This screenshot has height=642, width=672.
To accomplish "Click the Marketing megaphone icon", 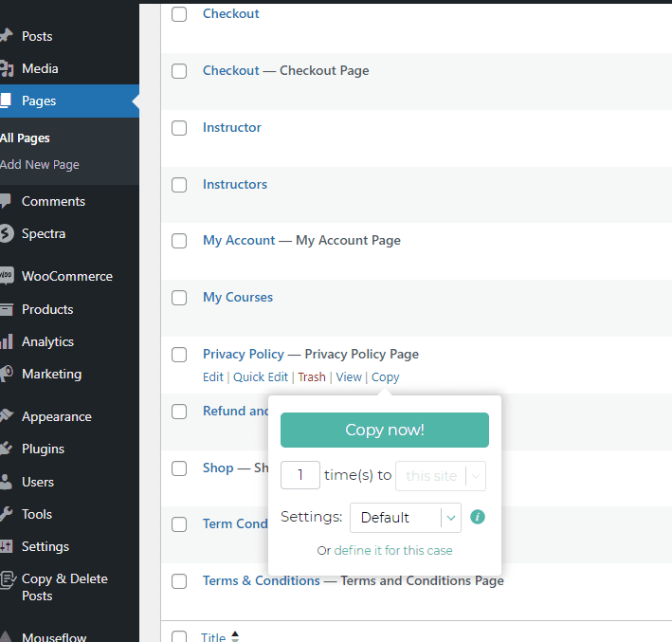I will coord(6,374).
